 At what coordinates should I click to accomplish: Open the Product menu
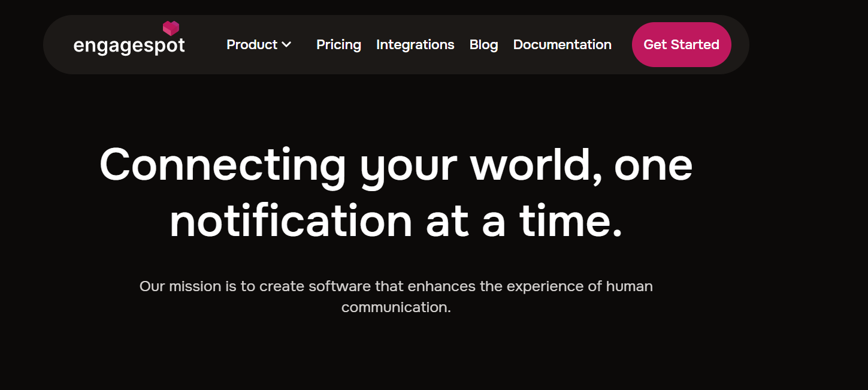(x=252, y=45)
